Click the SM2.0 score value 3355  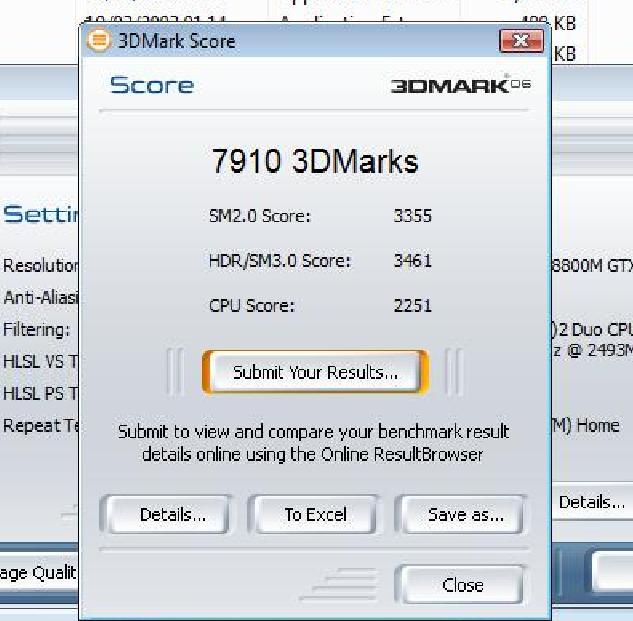point(413,216)
